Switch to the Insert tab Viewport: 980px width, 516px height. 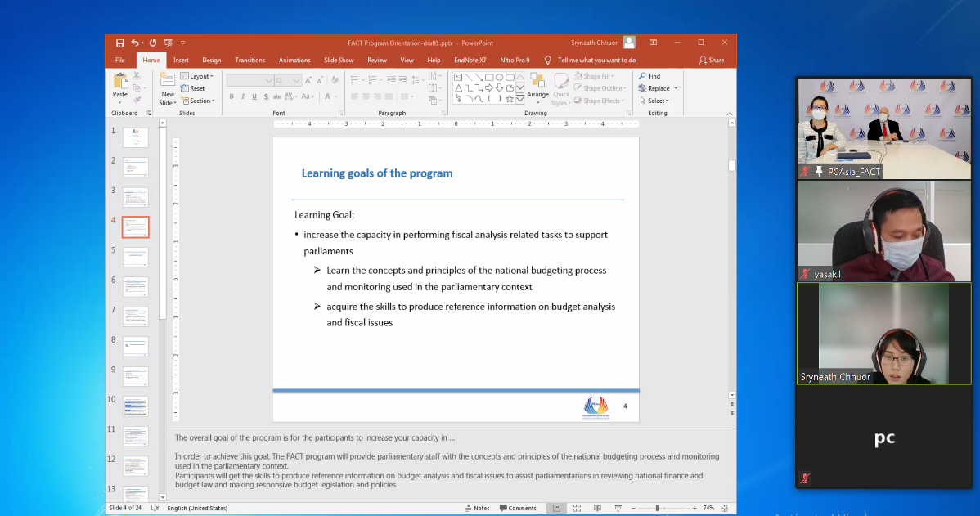pos(182,61)
